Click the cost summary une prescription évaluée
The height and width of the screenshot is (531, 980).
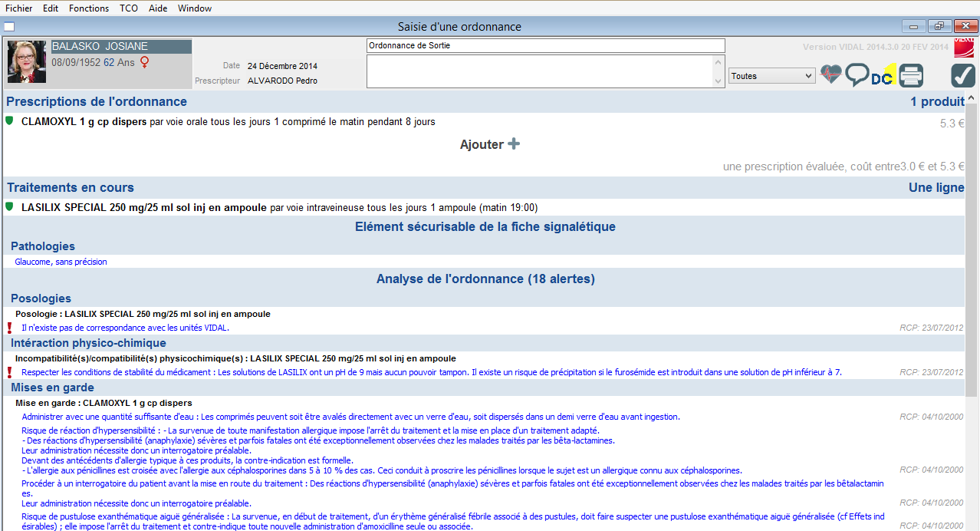[x=844, y=167]
